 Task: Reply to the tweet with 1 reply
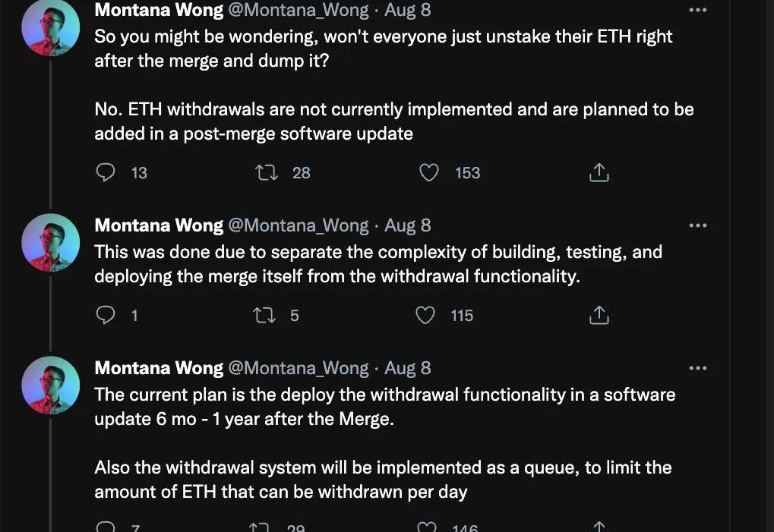point(106,315)
